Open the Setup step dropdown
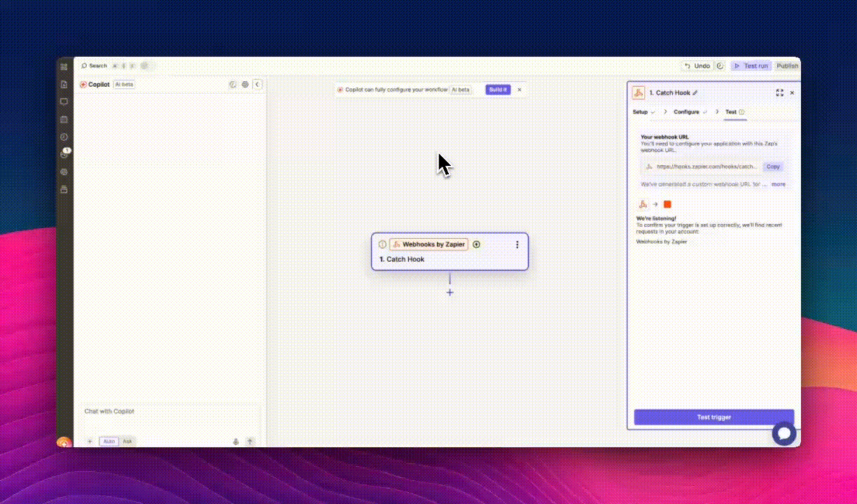 pyautogui.click(x=643, y=111)
